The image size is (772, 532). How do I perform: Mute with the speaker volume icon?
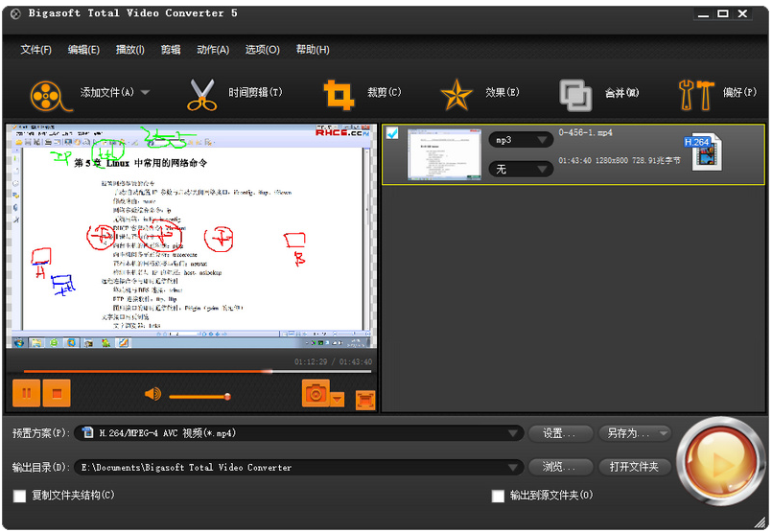[x=152, y=394]
